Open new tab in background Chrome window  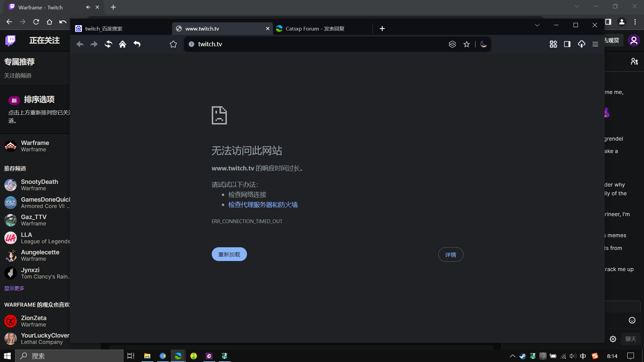(113, 7)
